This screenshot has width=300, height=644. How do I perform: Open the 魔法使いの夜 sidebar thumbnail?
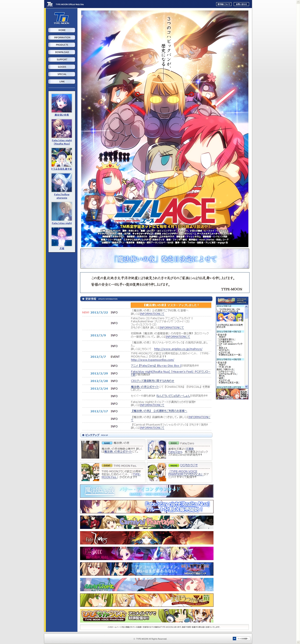pos(62,103)
